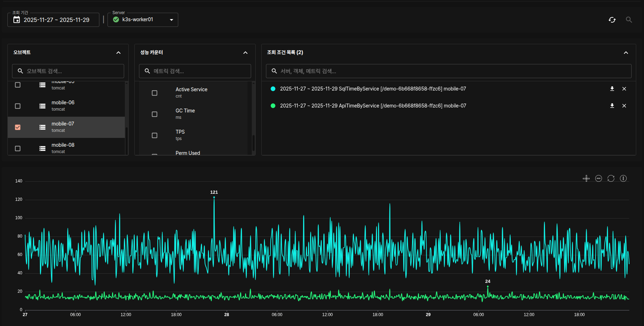Collapse the 조회 조건 목록 panel
Screen dimensions: 644x326
click(626, 53)
